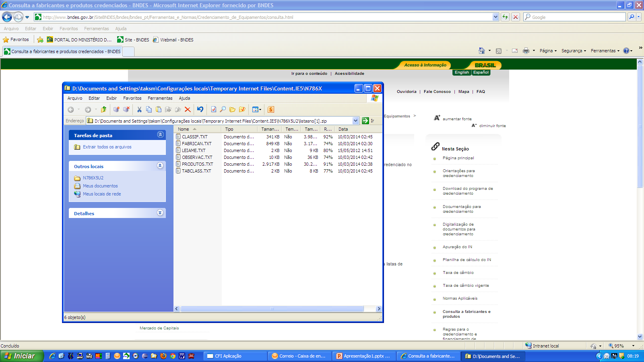Click the Google search magnifier button in IE

632,17
